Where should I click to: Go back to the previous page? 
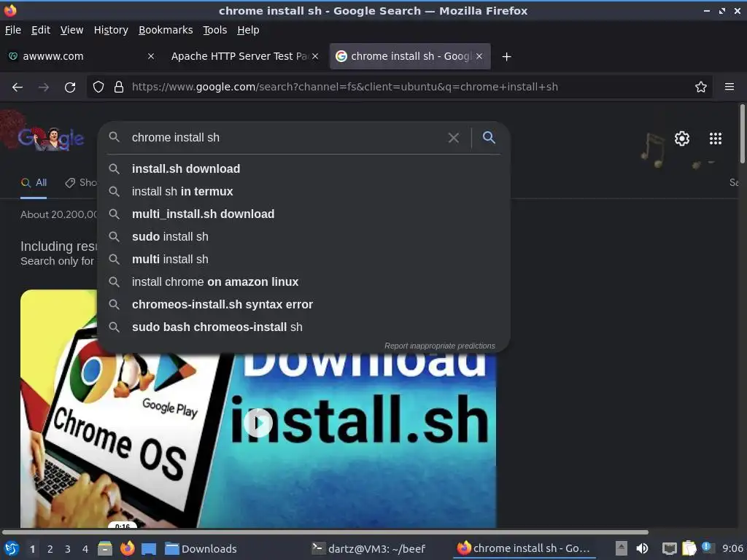click(x=18, y=87)
